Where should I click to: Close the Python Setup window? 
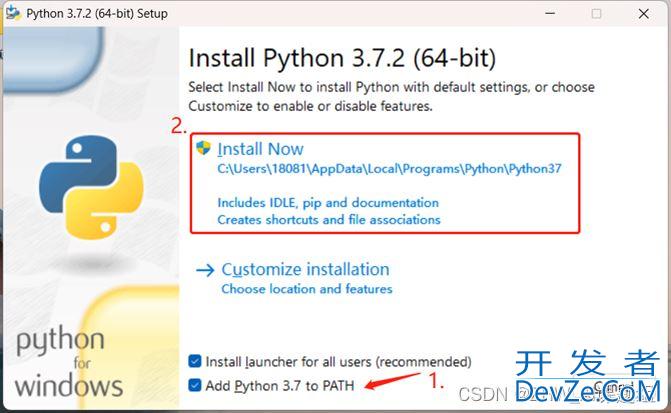644,14
